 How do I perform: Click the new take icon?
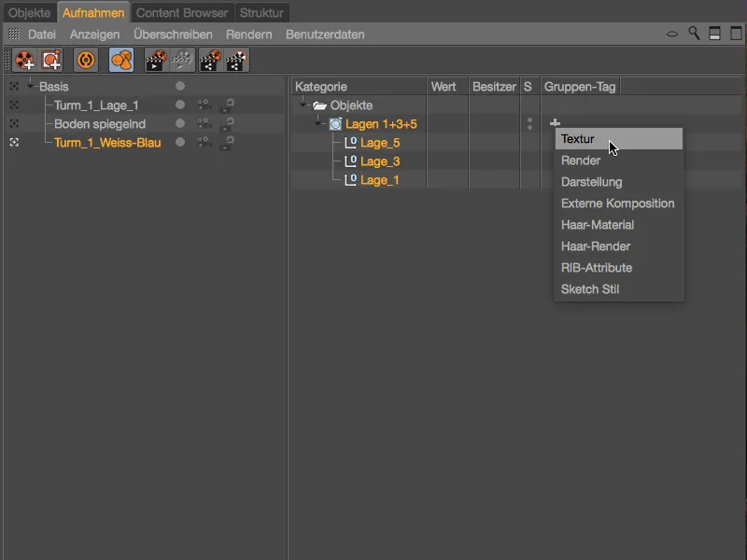[24, 60]
